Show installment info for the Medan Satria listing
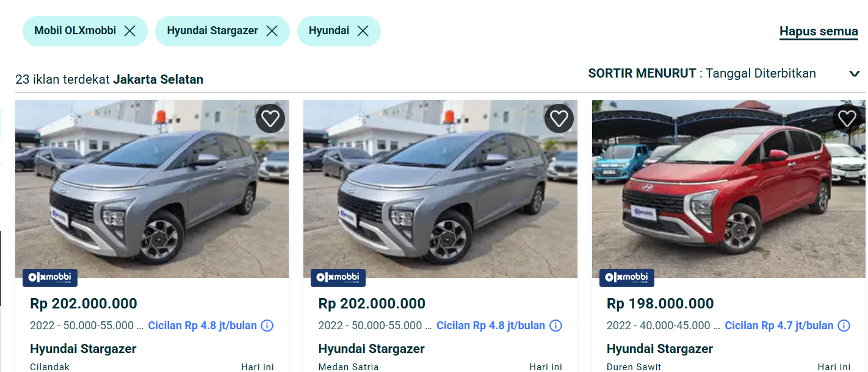Image resolution: width=868 pixels, height=372 pixels. tap(555, 326)
